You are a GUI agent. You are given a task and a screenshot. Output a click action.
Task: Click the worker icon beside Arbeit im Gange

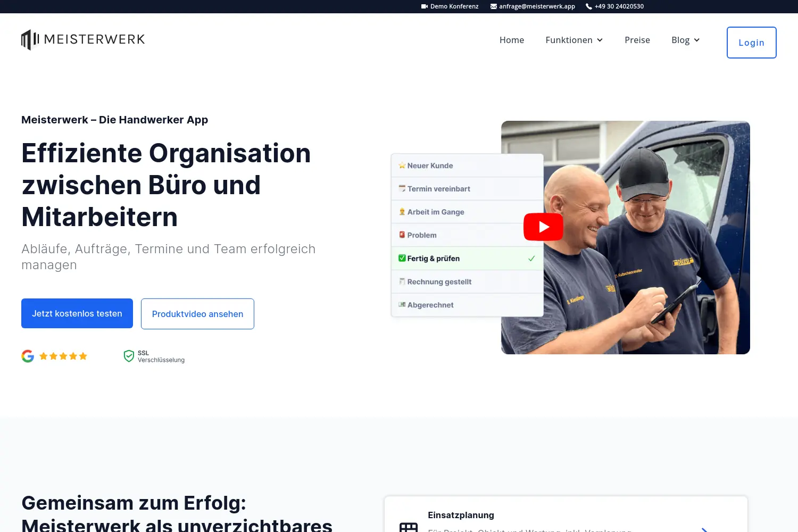pyautogui.click(x=402, y=212)
